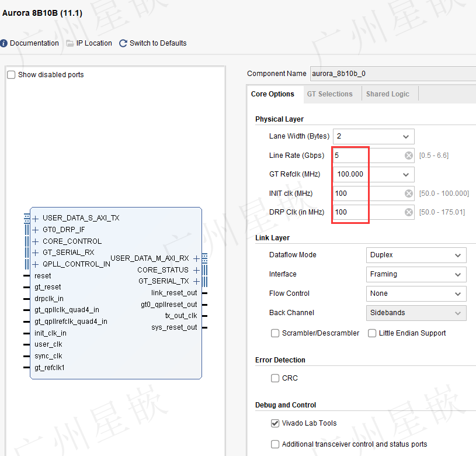Switch to the Shared Logic tab

[388, 94]
